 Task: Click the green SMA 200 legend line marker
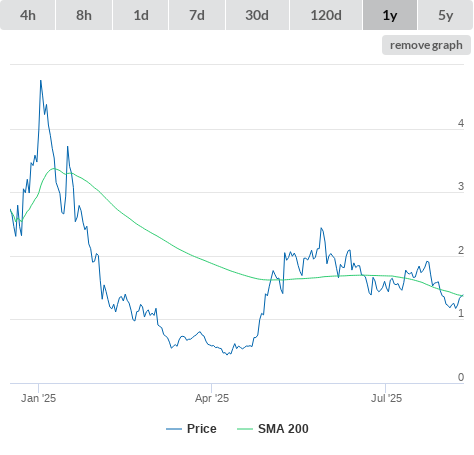click(245, 429)
